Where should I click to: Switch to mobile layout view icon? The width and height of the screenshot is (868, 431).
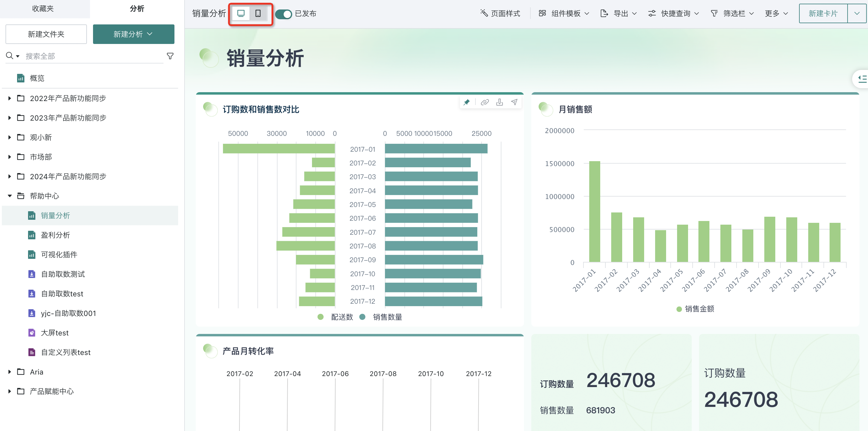[x=258, y=13]
